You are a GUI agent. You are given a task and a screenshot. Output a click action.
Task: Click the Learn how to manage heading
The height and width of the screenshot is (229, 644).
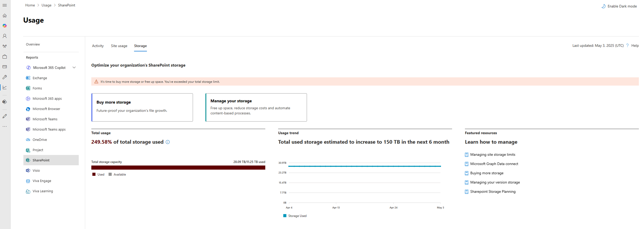coord(491,142)
